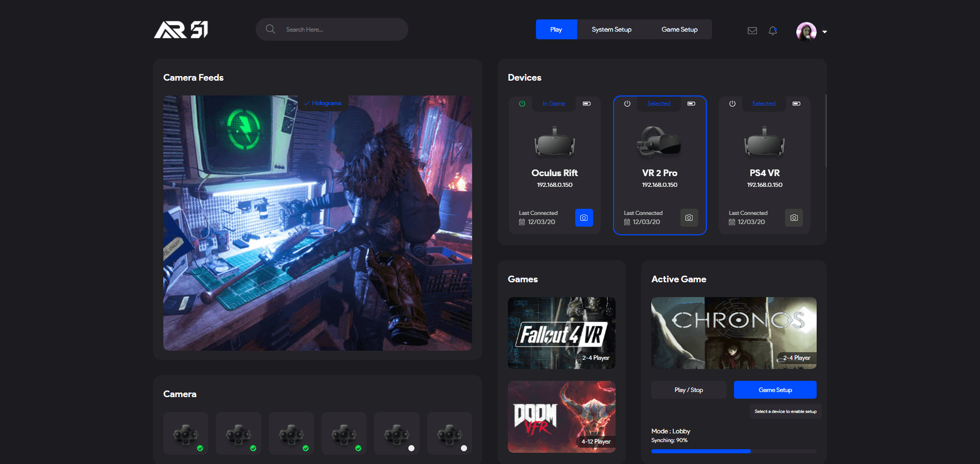Click the Oculus Rift device name
This screenshot has height=464, width=980.
click(555, 173)
